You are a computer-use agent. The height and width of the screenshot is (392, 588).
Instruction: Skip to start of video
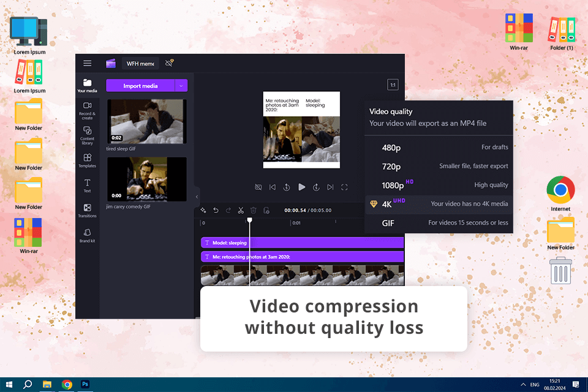coord(273,187)
